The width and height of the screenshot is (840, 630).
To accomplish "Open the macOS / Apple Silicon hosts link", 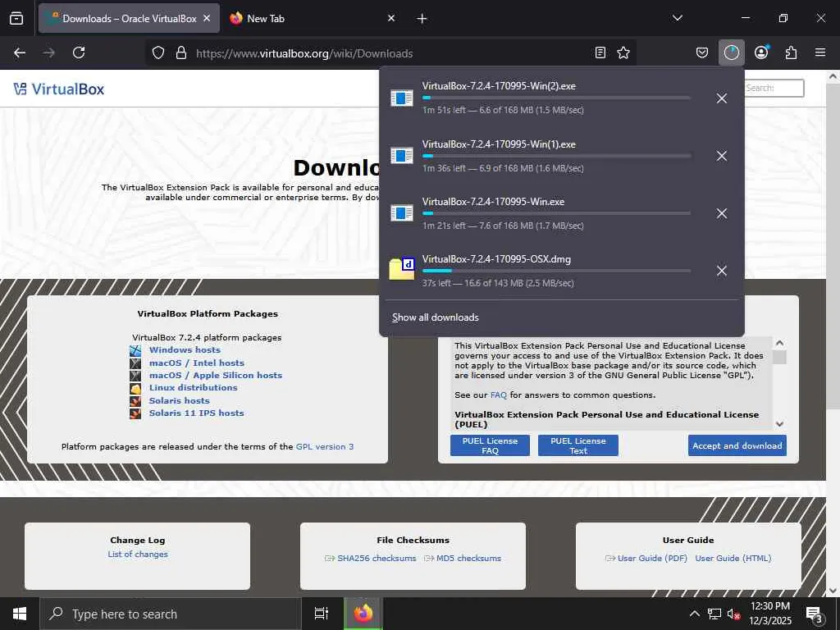I will pos(216,375).
